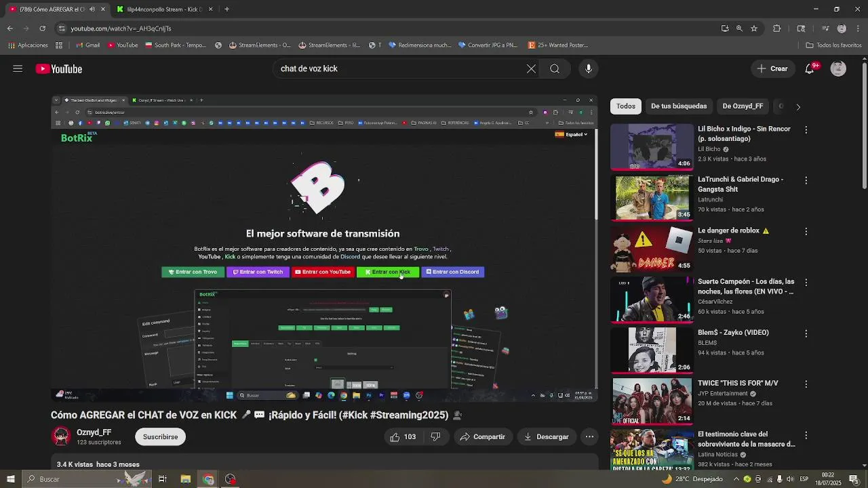Dislike the video with thumbs down
The height and width of the screenshot is (488, 868).
[x=435, y=437]
